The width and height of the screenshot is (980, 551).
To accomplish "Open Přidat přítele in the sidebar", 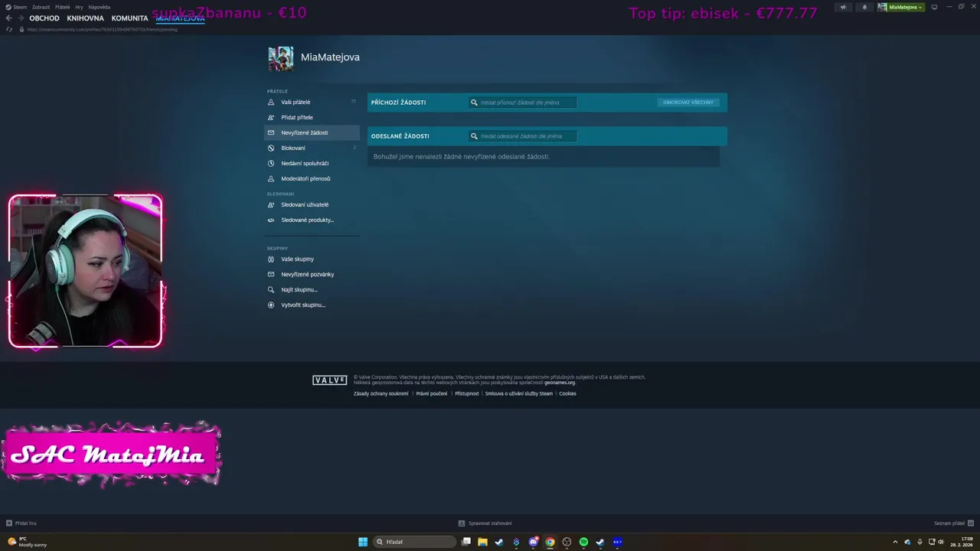I will click(312, 117).
